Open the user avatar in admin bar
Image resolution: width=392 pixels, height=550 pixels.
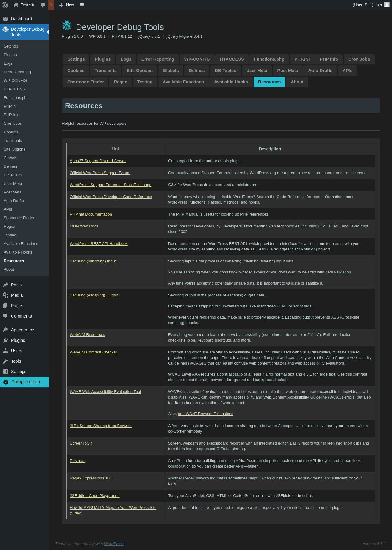[387, 5]
